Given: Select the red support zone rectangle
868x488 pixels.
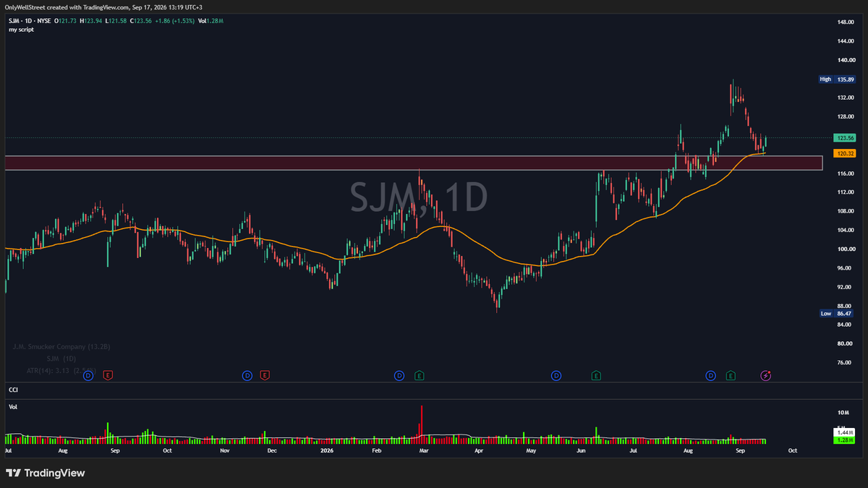Looking at the screenshot, I should pos(414,163).
